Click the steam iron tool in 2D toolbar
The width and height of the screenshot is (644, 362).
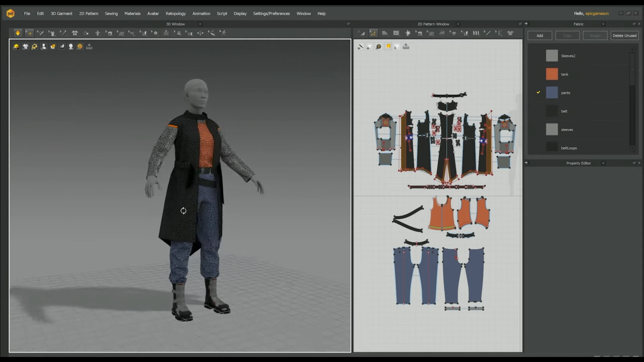[442, 33]
